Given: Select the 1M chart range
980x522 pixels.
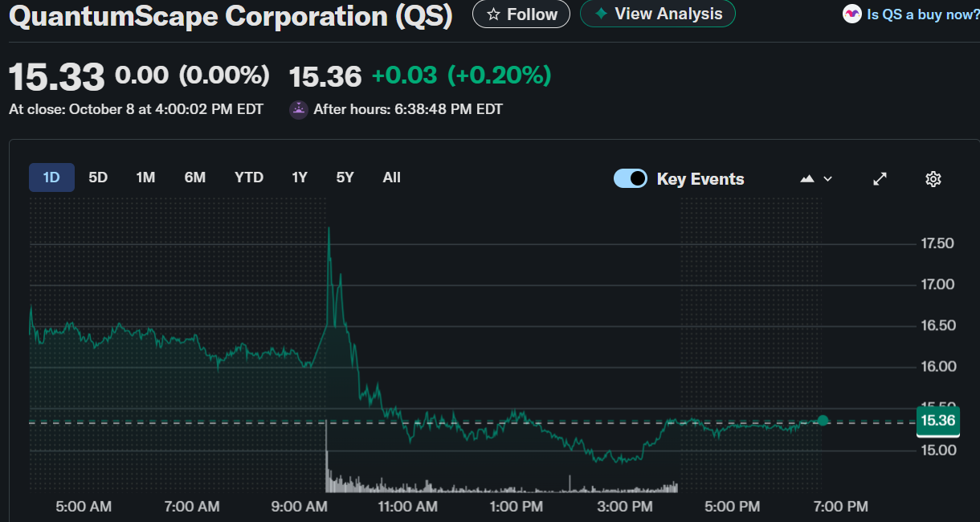Looking at the screenshot, I should pyautogui.click(x=145, y=177).
